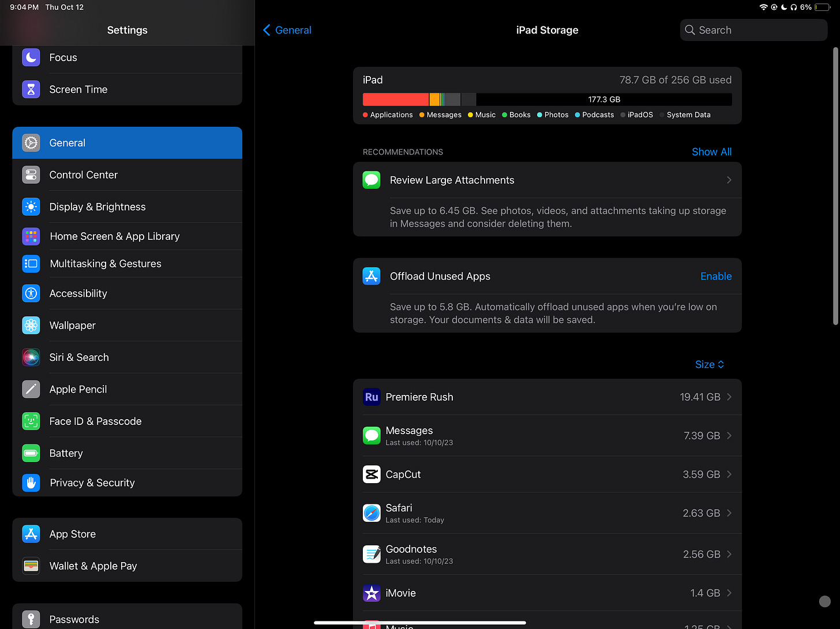This screenshot has height=629, width=840.
Task: Tap the bottom home indicator bar
Action: (x=420, y=623)
